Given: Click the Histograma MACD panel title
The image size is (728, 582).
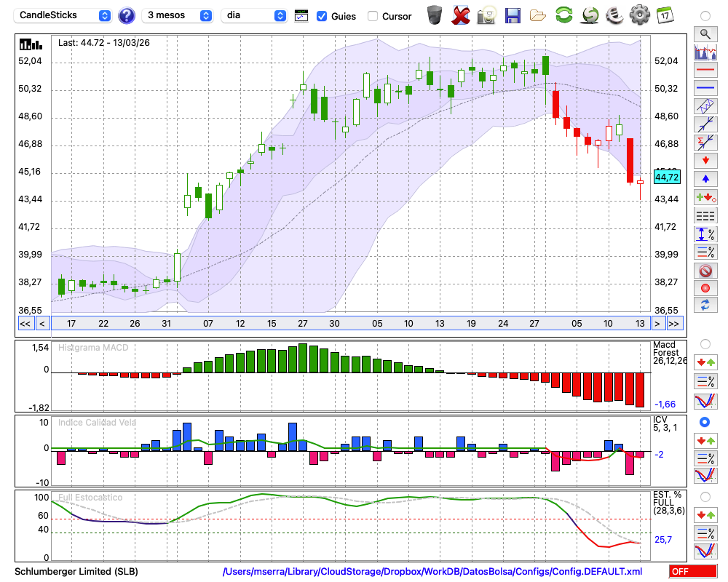Looking at the screenshot, I should (93, 348).
